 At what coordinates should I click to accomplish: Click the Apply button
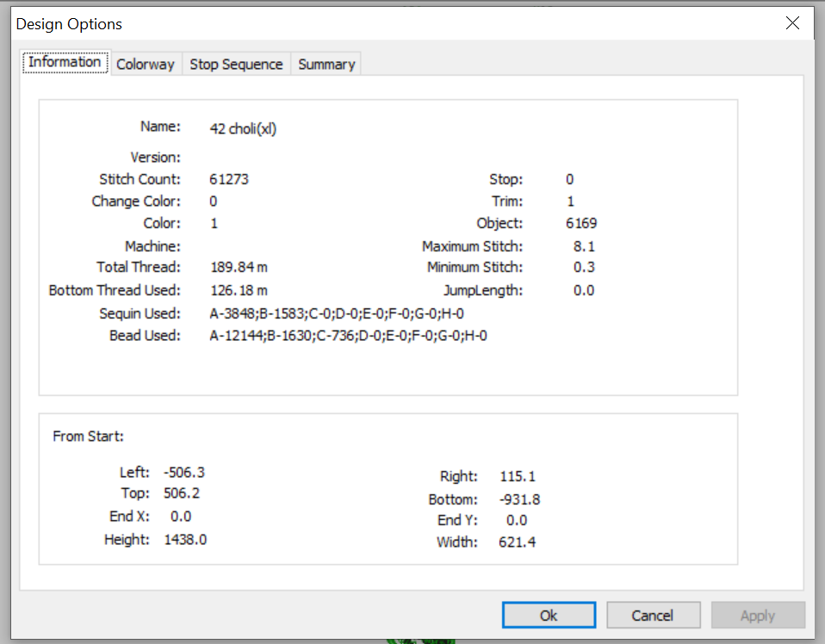(x=758, y=615)
